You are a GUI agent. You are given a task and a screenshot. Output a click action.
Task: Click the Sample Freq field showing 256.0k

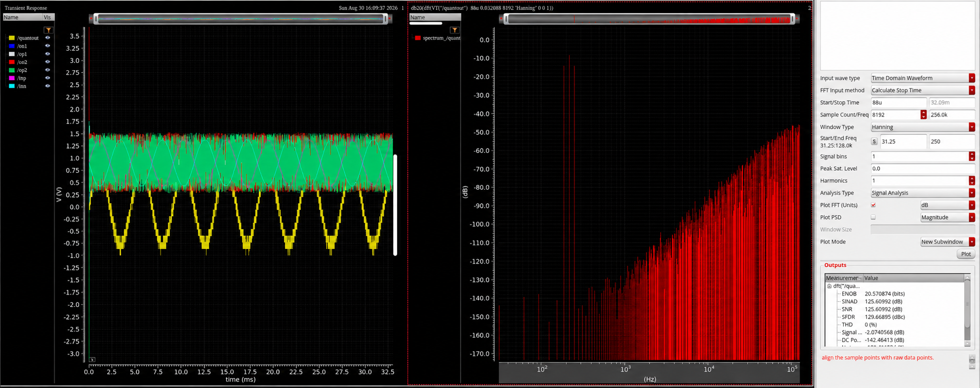tap(952, 115)
